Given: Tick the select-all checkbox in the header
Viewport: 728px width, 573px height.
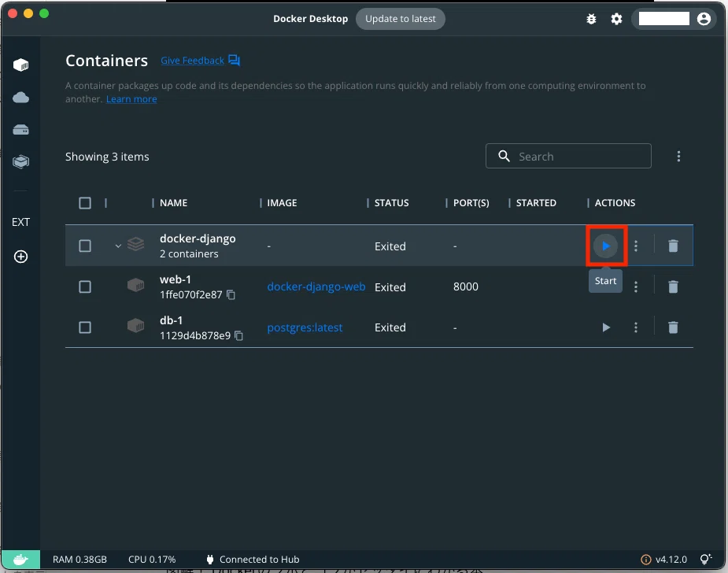Looking at the screenshot, I should coord(85,202).
